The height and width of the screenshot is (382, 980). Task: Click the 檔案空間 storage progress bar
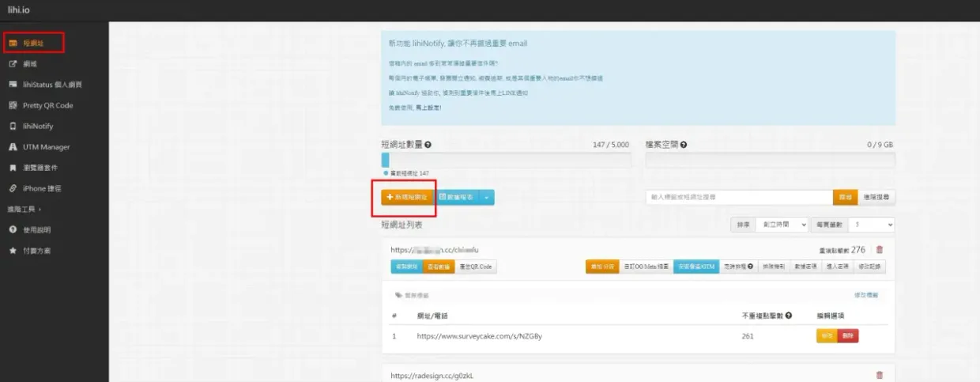[x=771, y=160]
